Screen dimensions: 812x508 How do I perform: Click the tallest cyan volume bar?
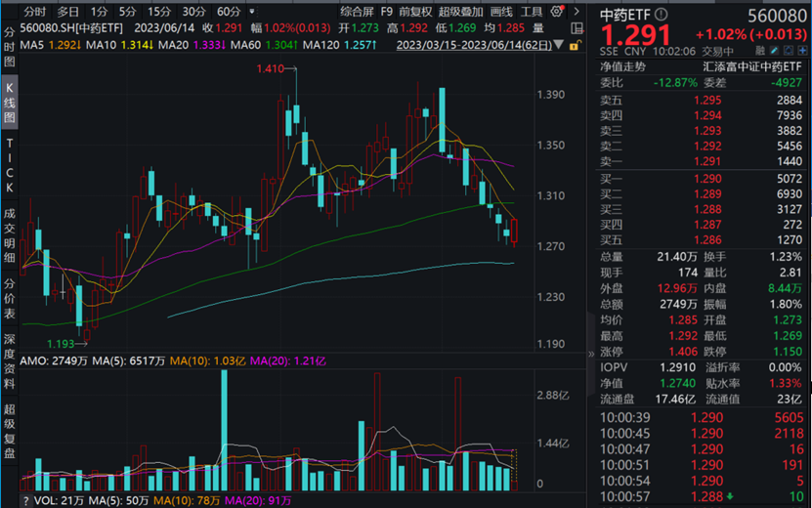[x=224, y=430]
